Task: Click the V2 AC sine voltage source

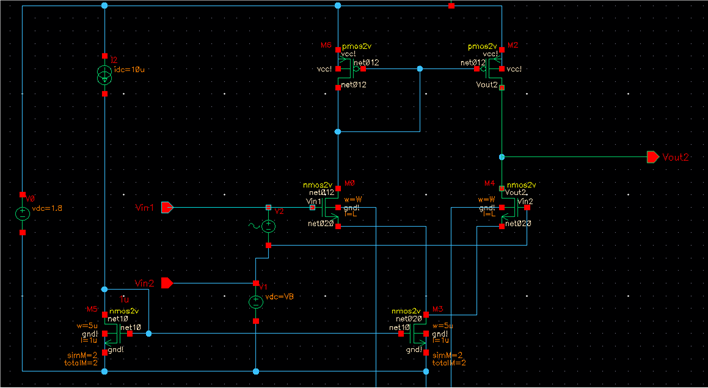Action: (x=268, y=226)
